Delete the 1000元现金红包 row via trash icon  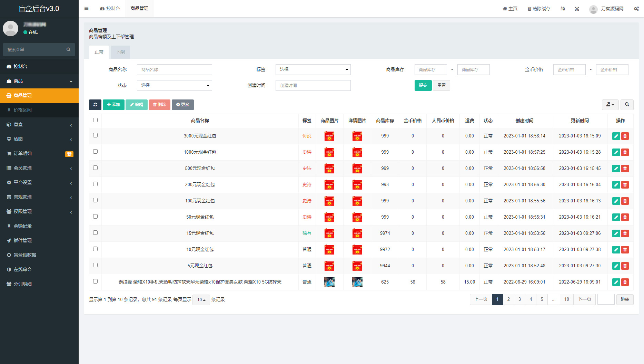[625, 152]
